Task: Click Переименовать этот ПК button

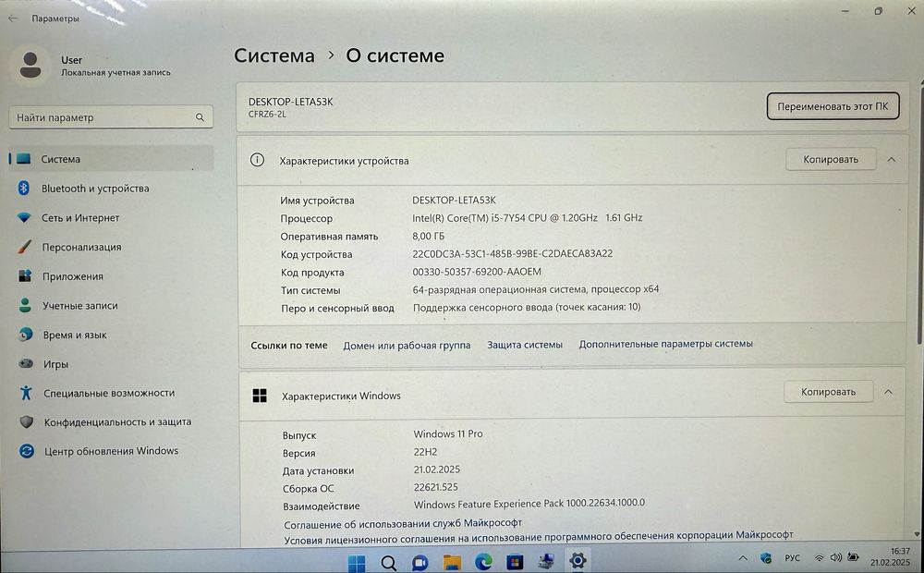Action: point(833,106)
